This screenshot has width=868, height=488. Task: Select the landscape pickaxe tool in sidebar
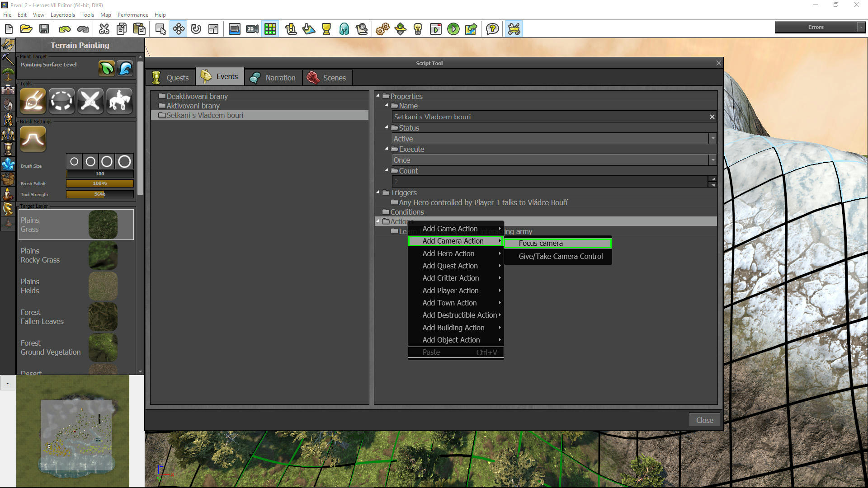(8, 59)
